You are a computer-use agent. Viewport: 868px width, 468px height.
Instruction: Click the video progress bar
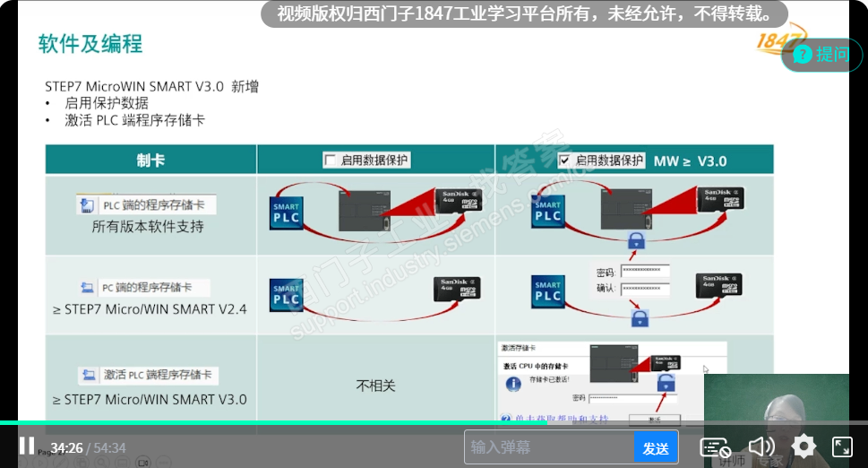434,423
